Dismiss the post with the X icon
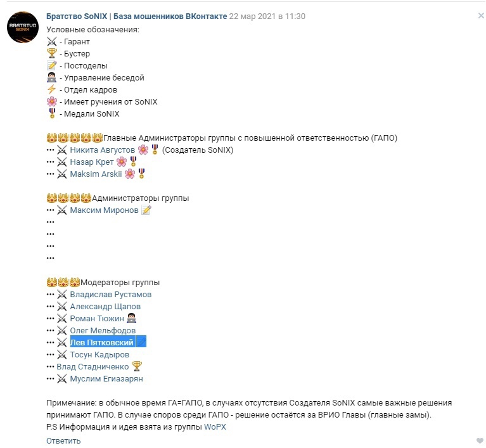 [480, 16]
